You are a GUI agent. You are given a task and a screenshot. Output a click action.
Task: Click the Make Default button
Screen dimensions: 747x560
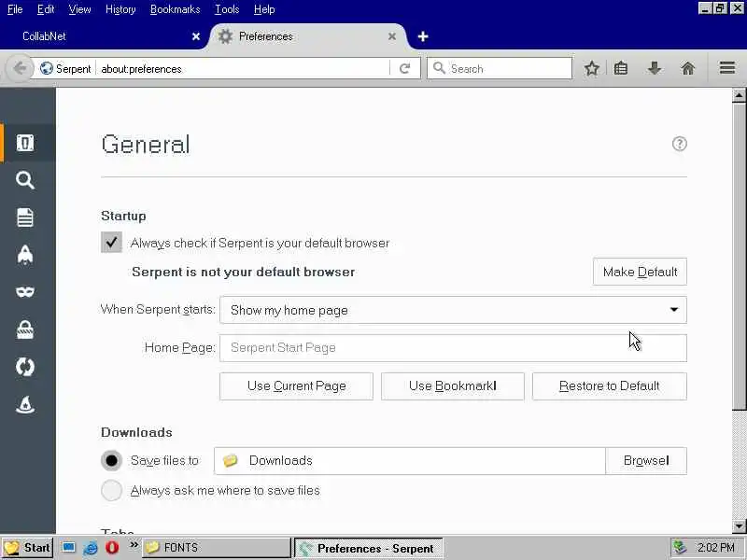tap(640, 272)
